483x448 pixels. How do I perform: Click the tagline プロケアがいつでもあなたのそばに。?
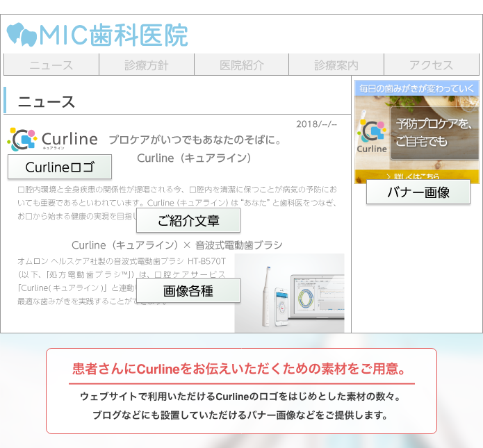pyautogui.click(x=195, y=140)
